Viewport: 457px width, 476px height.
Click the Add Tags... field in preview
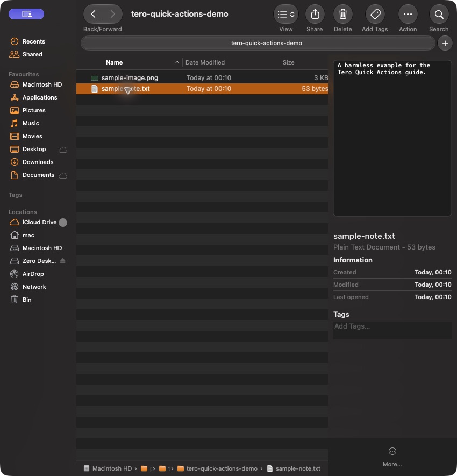[x=392, y=330]
